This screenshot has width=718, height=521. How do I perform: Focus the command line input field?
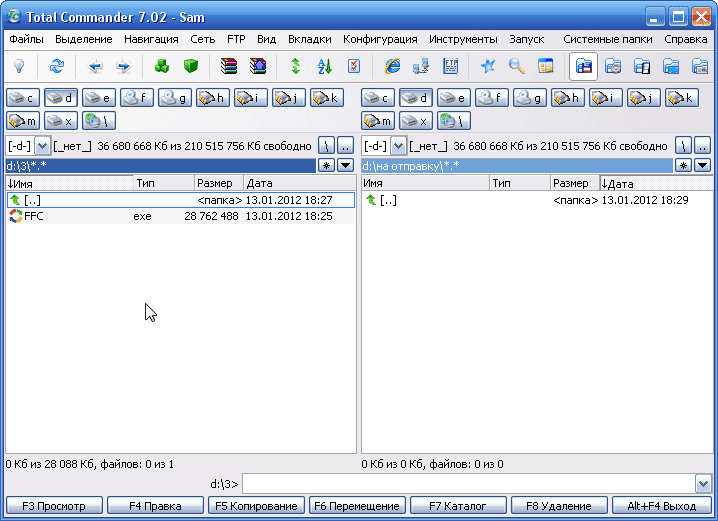click(x=469, y=483)
